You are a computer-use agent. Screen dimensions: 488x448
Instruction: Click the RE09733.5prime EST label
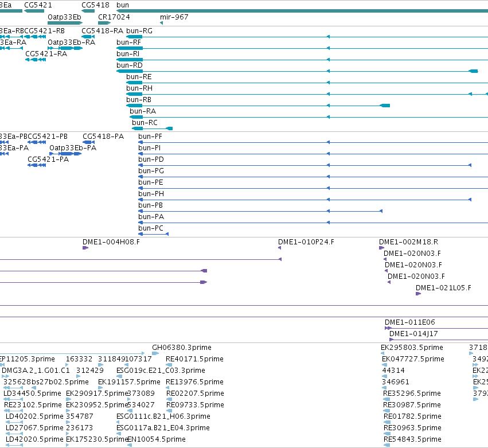tap(195, 405)
